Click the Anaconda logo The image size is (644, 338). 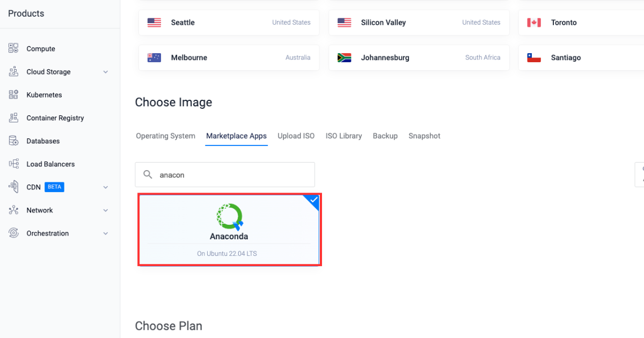[x=230, y=217]
